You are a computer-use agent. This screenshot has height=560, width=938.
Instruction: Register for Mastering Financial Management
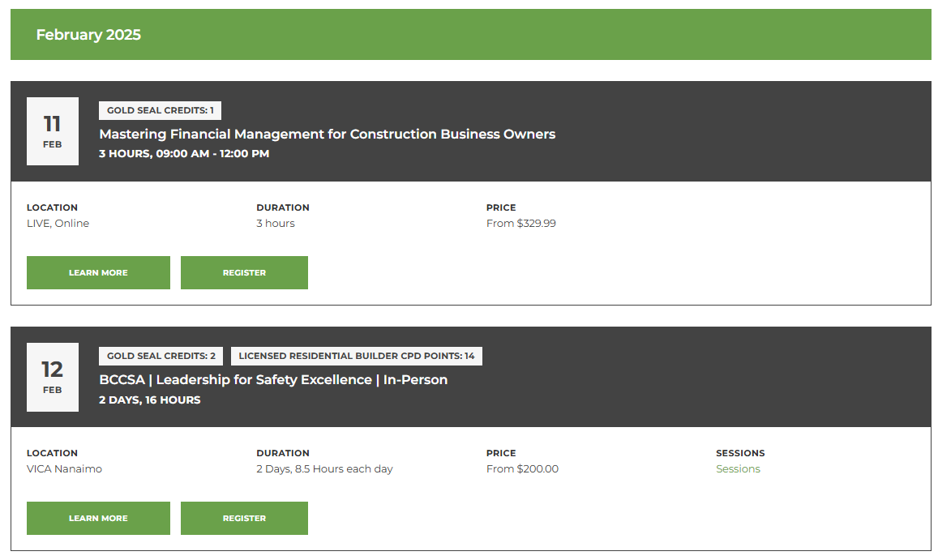click(244, 272)
